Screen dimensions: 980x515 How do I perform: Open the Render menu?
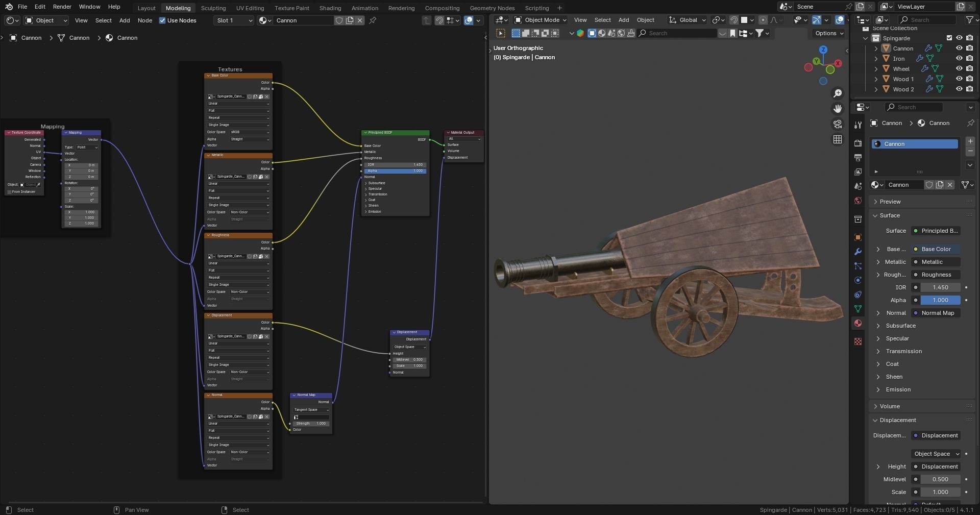point(62,7)
